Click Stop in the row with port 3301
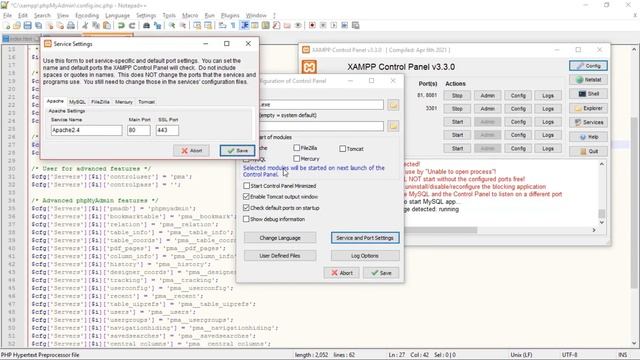This screenshot has height=360, width=640. tap(457, 109)
